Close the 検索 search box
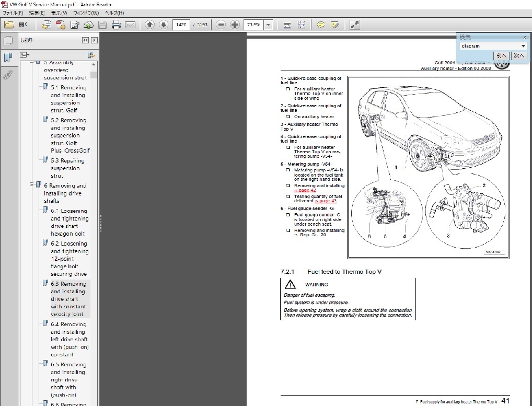Viewport: 532px width, 406px height. click(525, 37)
